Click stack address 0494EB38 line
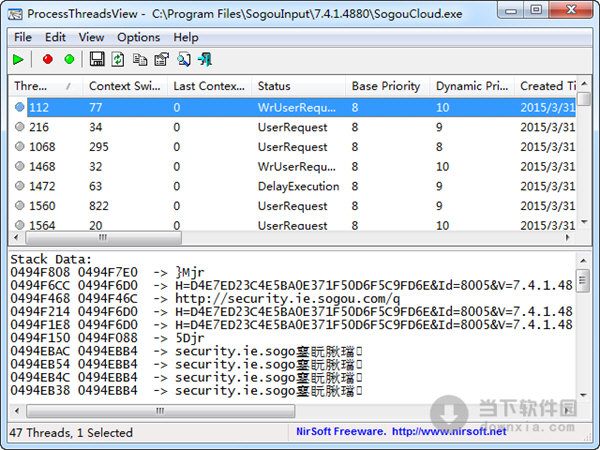Viewport: 600px width, 450px height. (186, 390)
